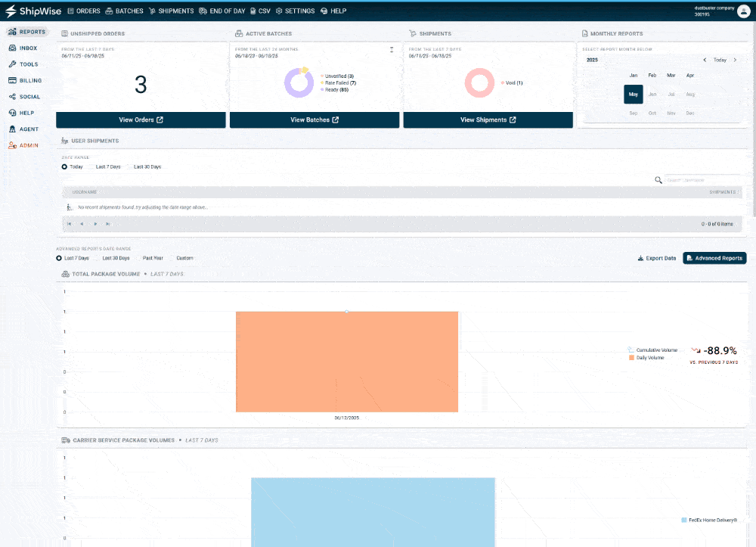This screenshot has height=547, width=756.
Task: Click the ShipWise logo
Action: 33,11
